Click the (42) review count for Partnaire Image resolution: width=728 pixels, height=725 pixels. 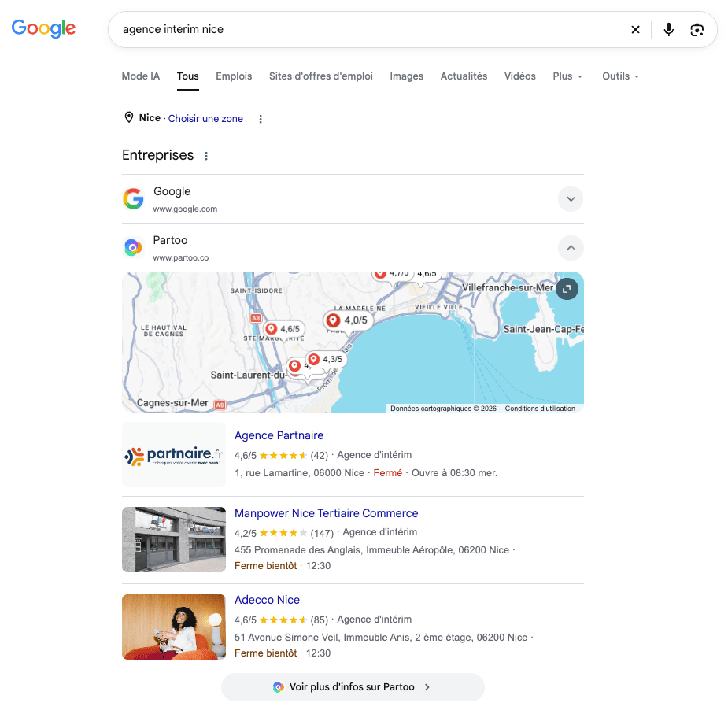click(x=319, y=456)
